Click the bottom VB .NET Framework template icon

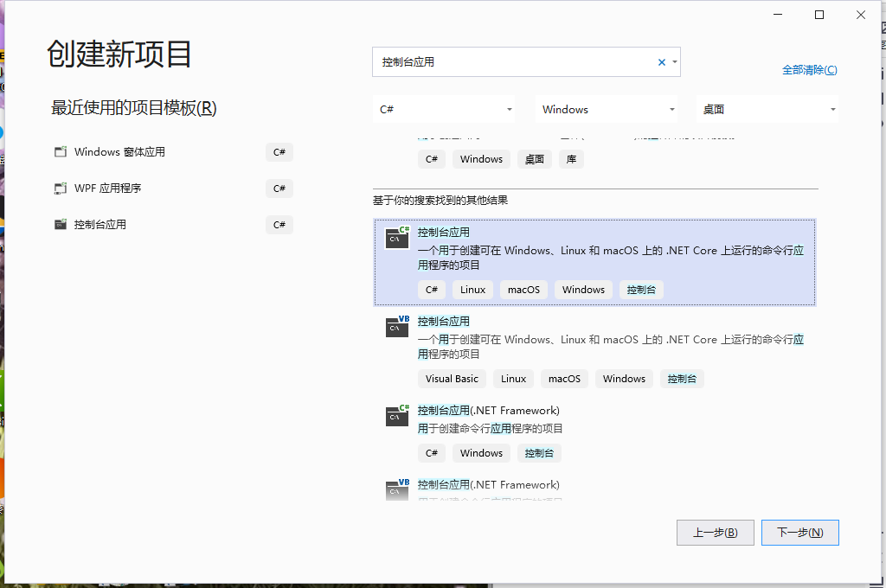click(396, 489)
